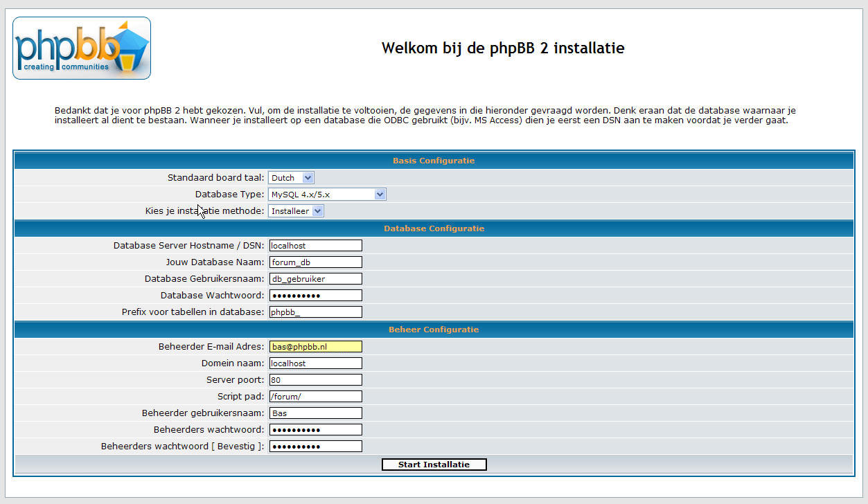Click the Beheerders wachtwoord field
The width and height of the screenshot is (868, 504).
pos(315,430)
